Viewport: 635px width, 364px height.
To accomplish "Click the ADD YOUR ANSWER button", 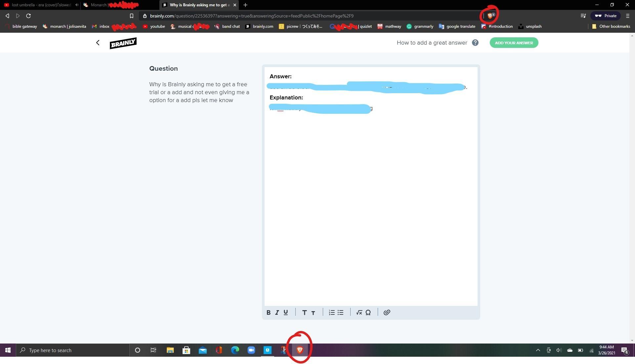I will (x=514, y=43).
